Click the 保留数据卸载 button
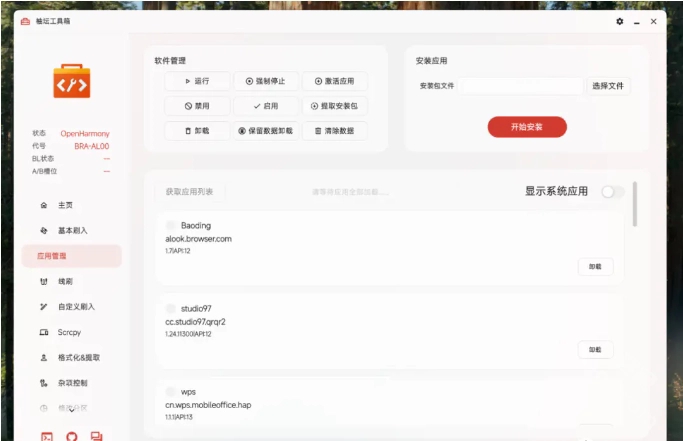This screenshot has width=683, height=441. [x=266, y=131]
